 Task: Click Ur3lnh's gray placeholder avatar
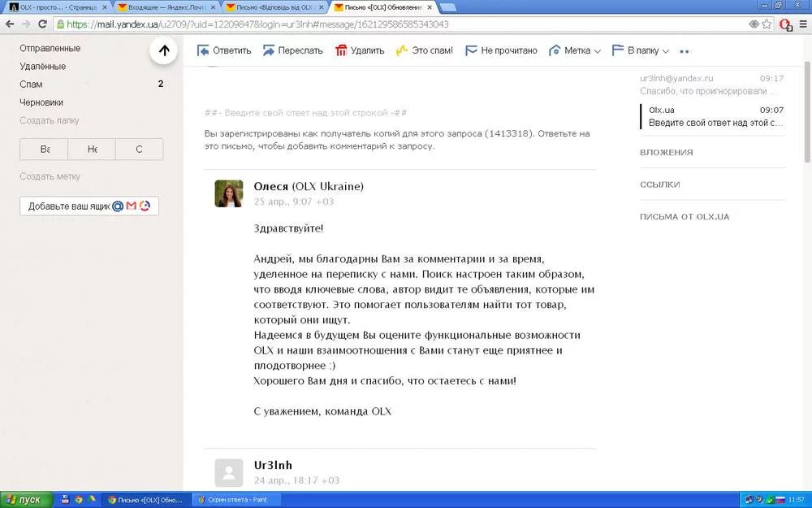pos(228,472)
